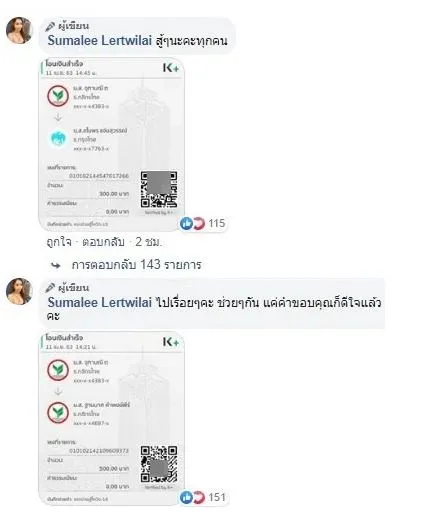The image size is (426, 523).
Task: Open the 151 reactions count list
Action: click(x=217, y=497)
